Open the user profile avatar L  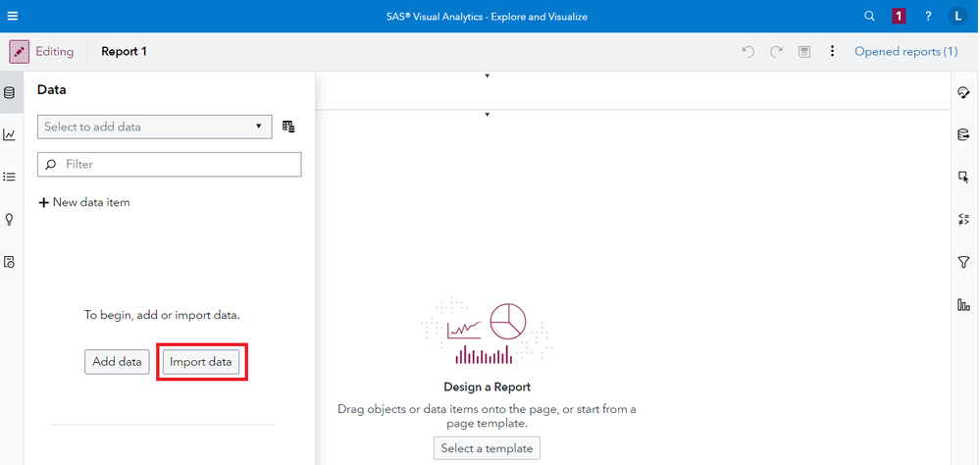[957, 17]
